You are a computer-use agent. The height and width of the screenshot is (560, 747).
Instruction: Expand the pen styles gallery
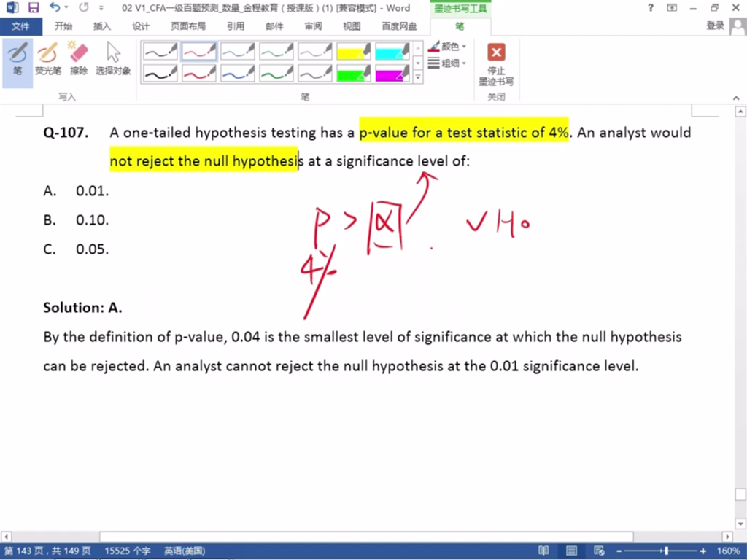click(418, 77)
